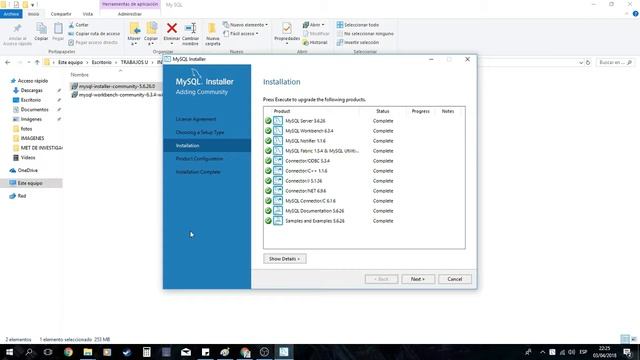Select the Installation step in sidebar
The height and width of the screenshot is (360, 640).
coord(207,146)
